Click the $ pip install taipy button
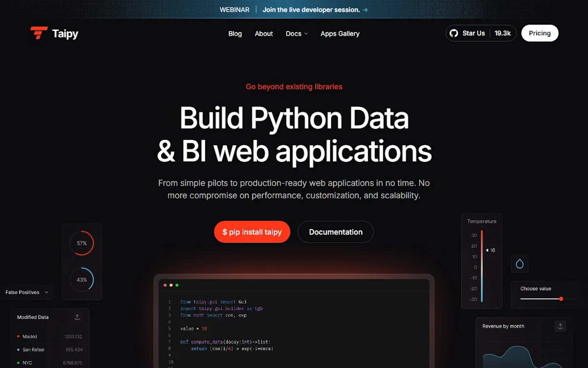This screenshot has width=588, height=368. [252, 232]
